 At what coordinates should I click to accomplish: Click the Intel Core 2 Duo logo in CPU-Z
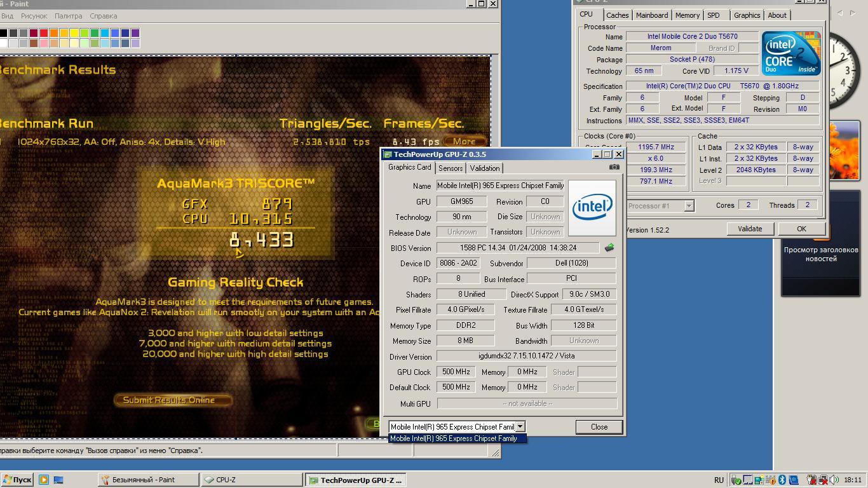point(791,53)
